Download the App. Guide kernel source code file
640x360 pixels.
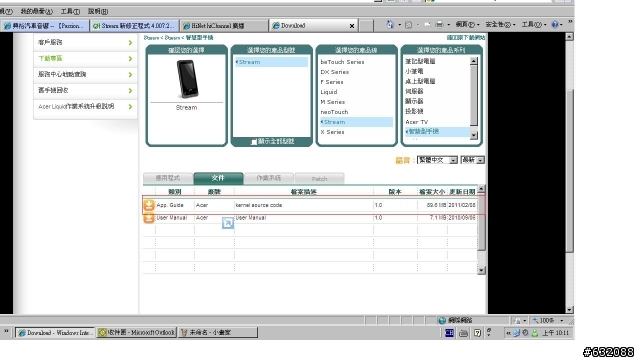[x=149, y=205]
